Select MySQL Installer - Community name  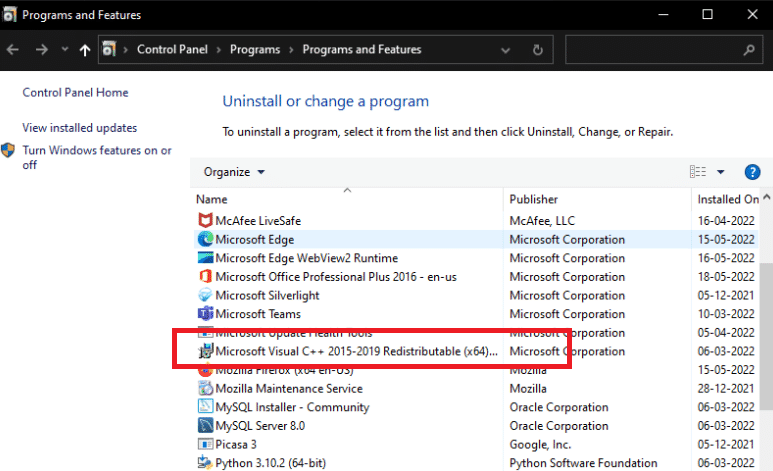pyautogui.click(x=292, y=407)
